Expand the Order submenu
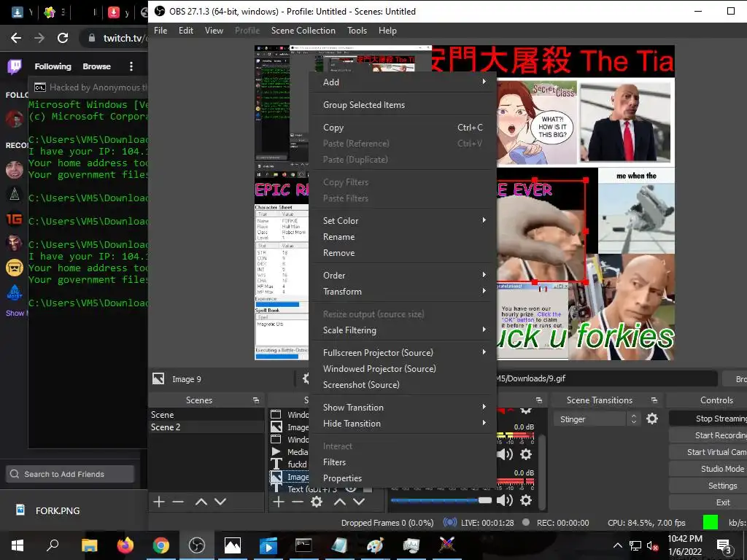 (x=403, y=275)
